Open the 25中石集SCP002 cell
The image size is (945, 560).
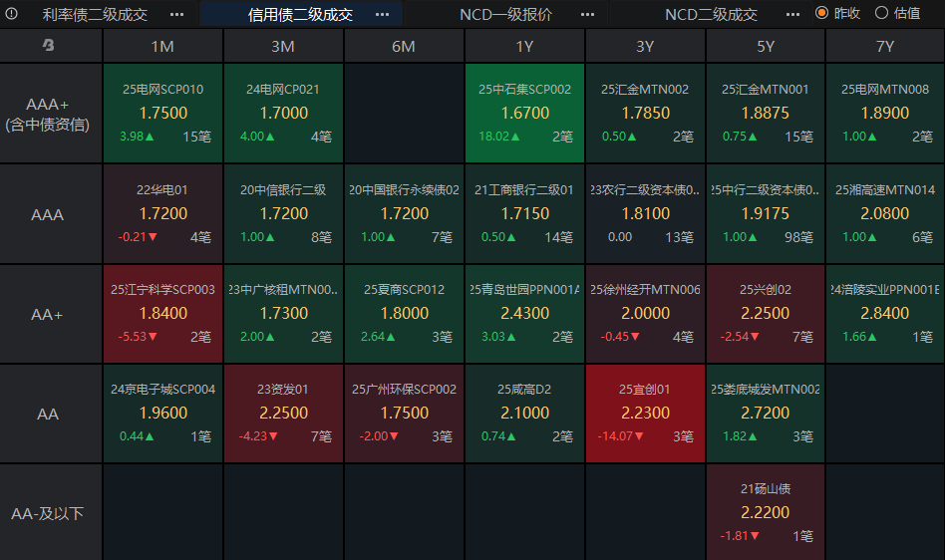524,114
